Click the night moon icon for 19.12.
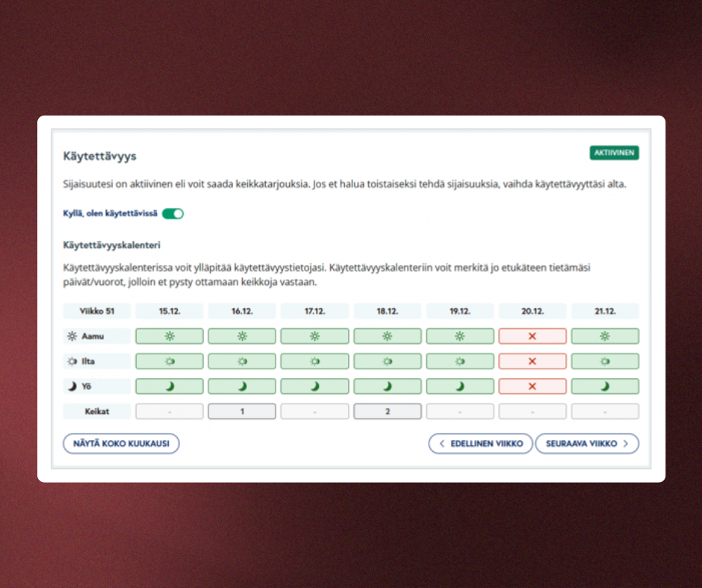702x588 pixels. click(460, 387)
